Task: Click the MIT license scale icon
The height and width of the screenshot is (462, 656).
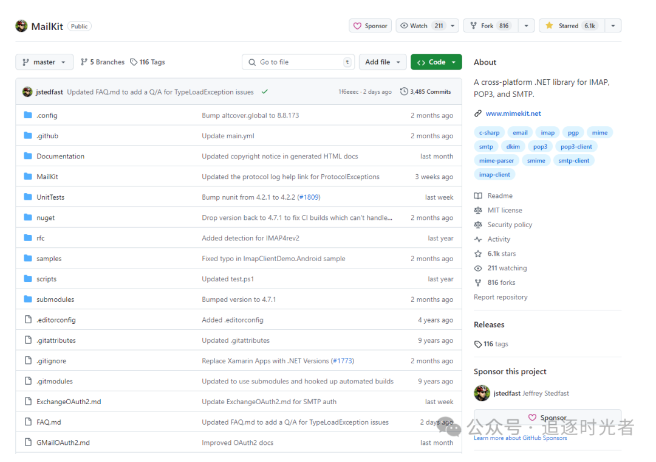Action: pyautogui.click(x=478, y=210)
